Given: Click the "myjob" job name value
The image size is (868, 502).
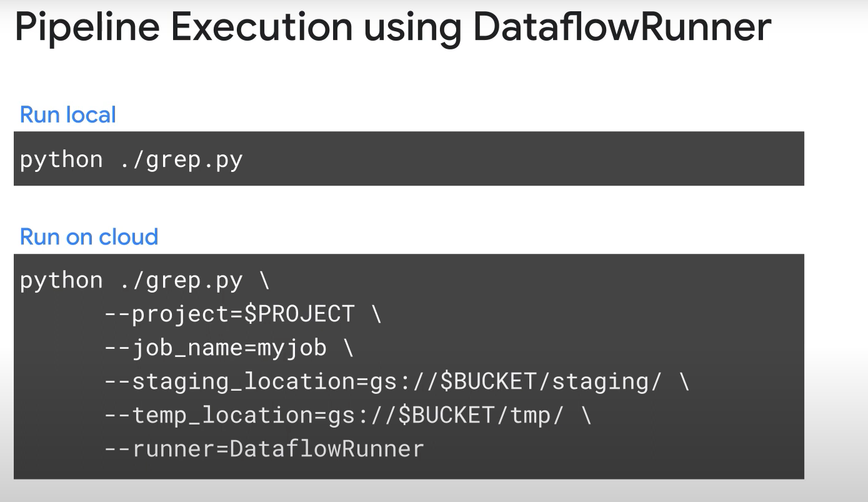Looking at the screenshot, I should point(292,348).
